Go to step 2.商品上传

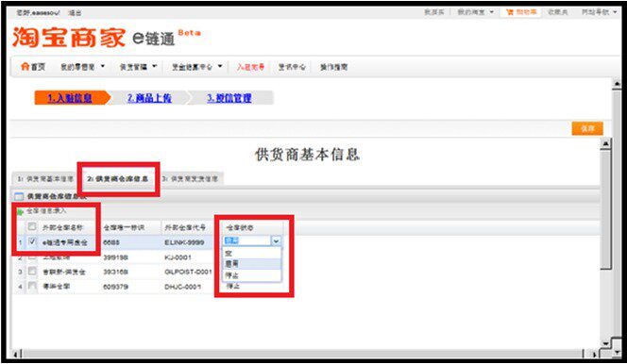point(149,98)
